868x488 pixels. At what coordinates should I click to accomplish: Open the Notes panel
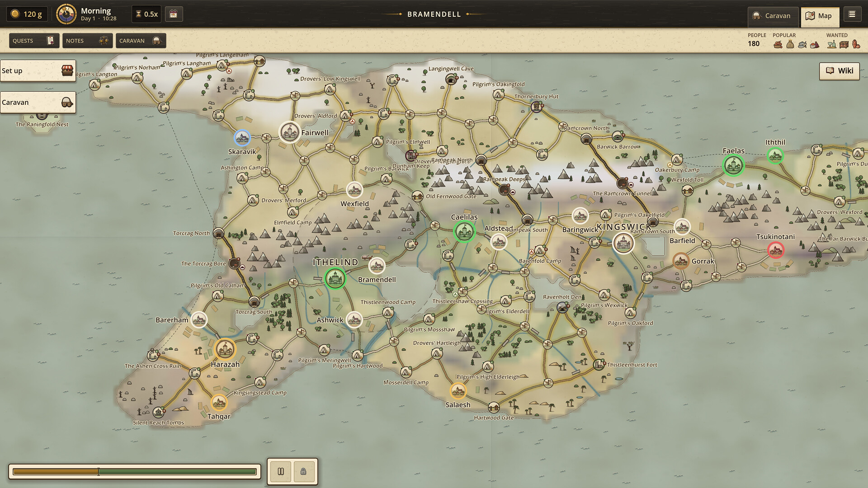pyautogui.click(x=87, y=41)
